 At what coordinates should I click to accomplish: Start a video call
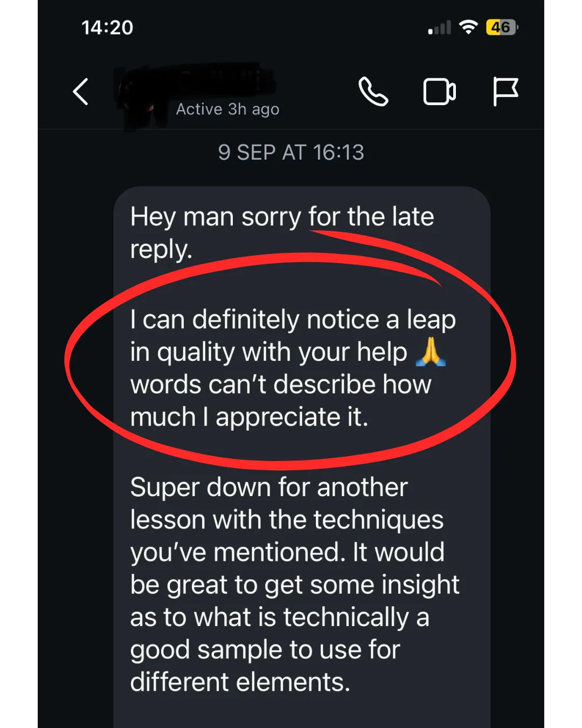(x=440, y=92)
